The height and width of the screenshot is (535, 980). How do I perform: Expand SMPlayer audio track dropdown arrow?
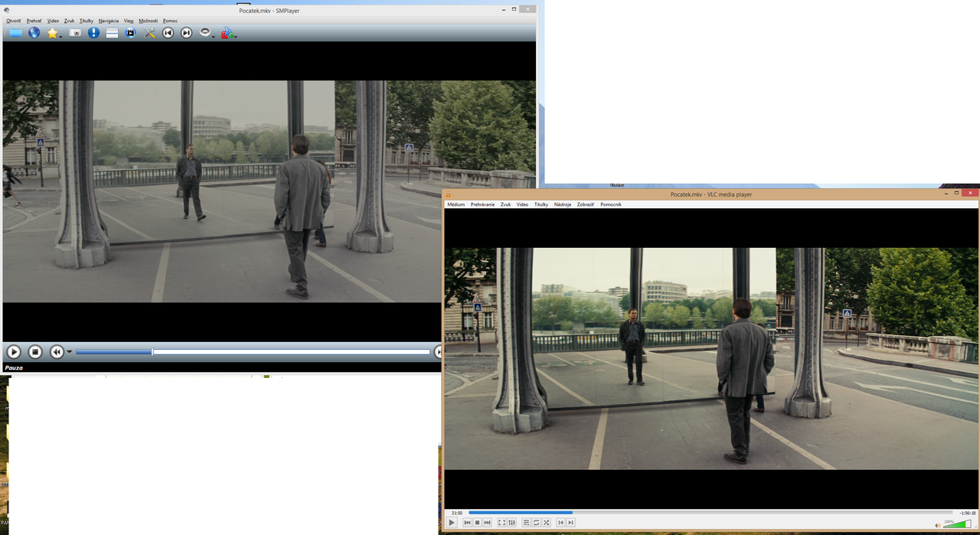(214, 35)
